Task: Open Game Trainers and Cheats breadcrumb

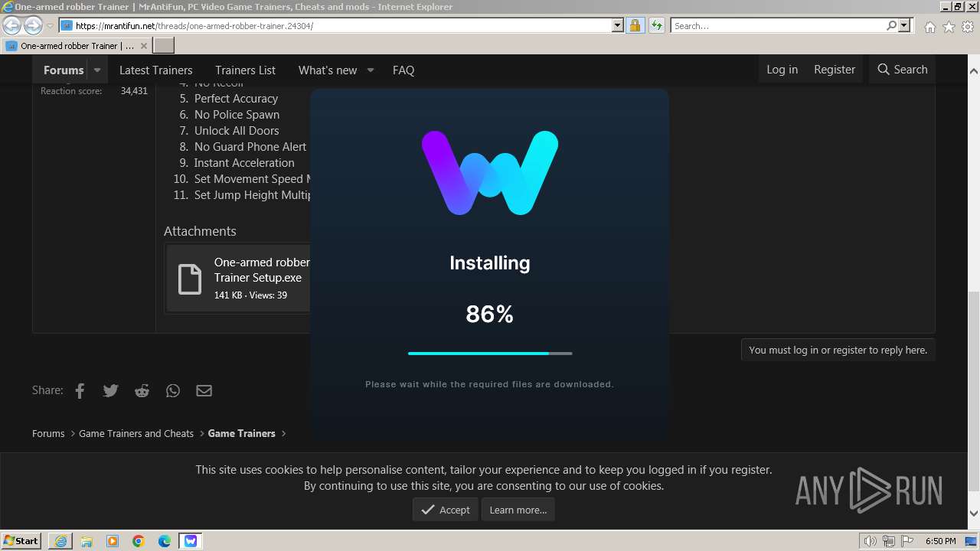Action: click(x=136, y=433)
